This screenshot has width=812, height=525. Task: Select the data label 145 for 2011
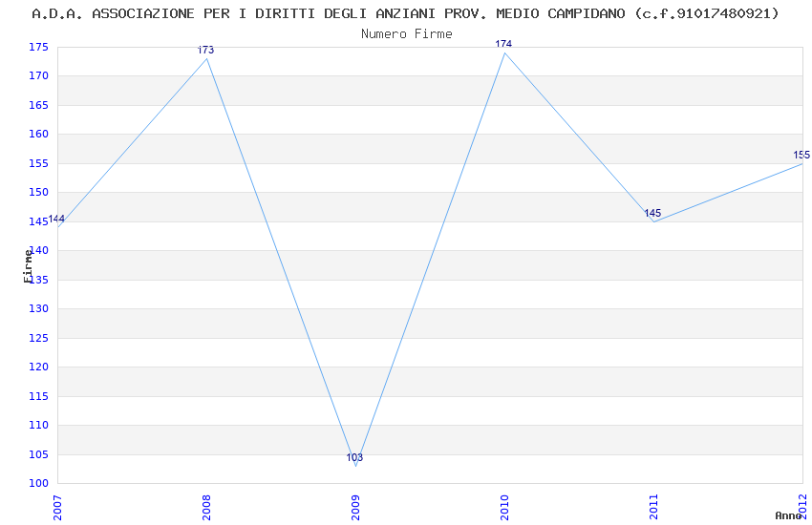[652, 213]
